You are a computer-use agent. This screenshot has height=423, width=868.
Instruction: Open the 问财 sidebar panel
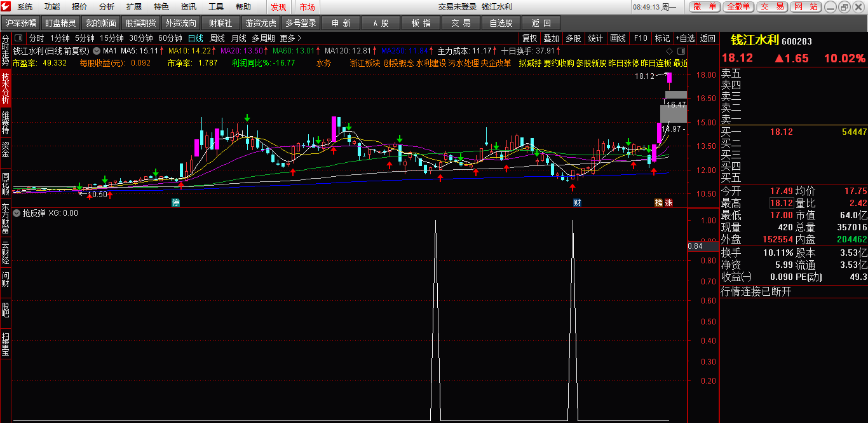click(x=6, y=279)
